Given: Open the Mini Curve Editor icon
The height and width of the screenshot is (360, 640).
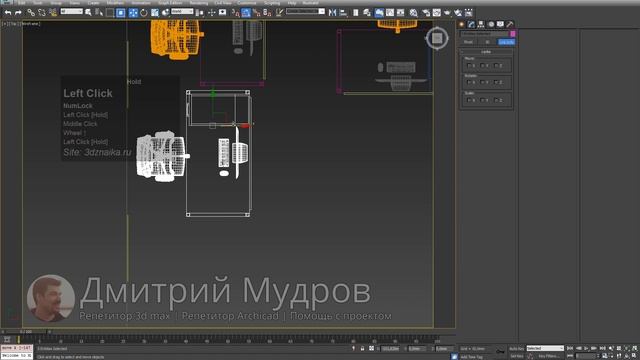Looking at the screenshot, I should pyautogui.click(x=7, y=339).
